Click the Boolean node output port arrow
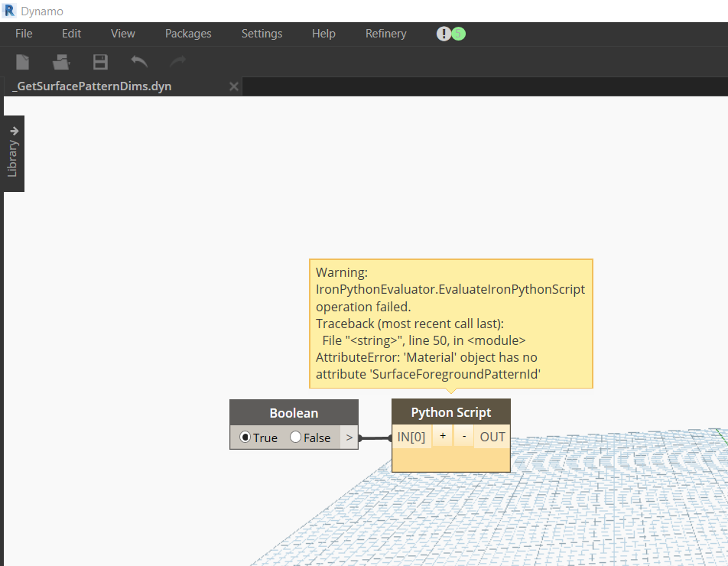The width and height of the screenshot is (728, 566). click(349, 438)
